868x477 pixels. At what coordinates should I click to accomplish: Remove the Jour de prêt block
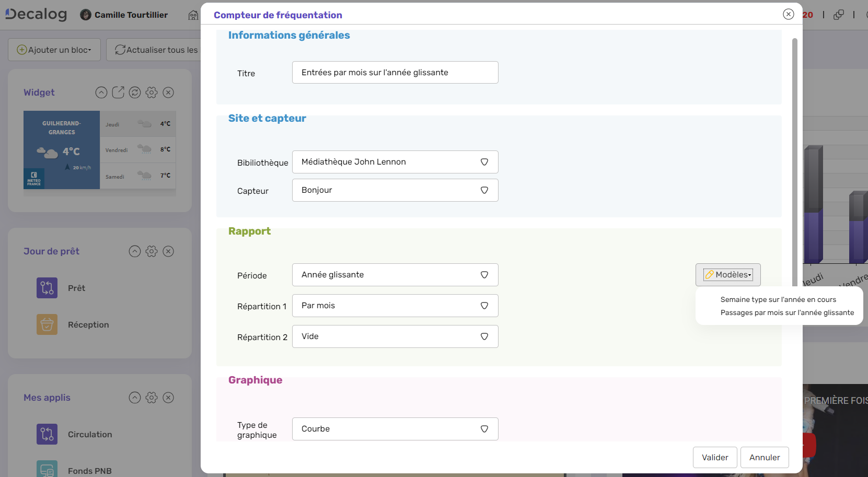[x=168, y=251]
